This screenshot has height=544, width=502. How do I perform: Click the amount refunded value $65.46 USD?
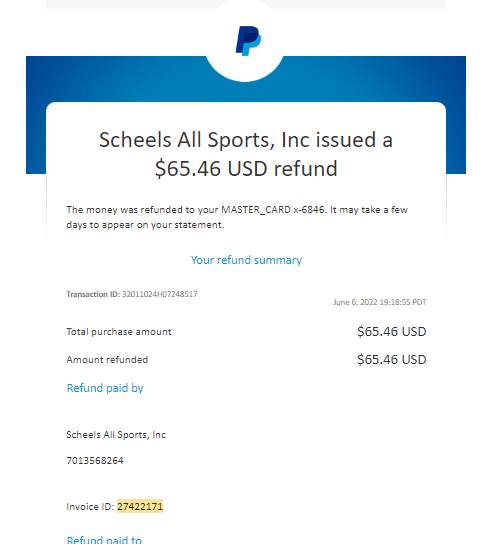click(392, 360)
